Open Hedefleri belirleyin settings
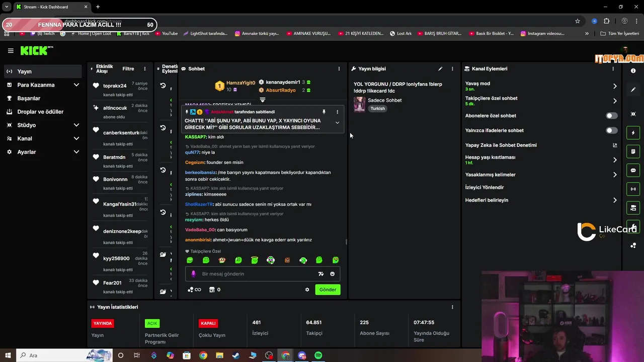 coord(541,200)
